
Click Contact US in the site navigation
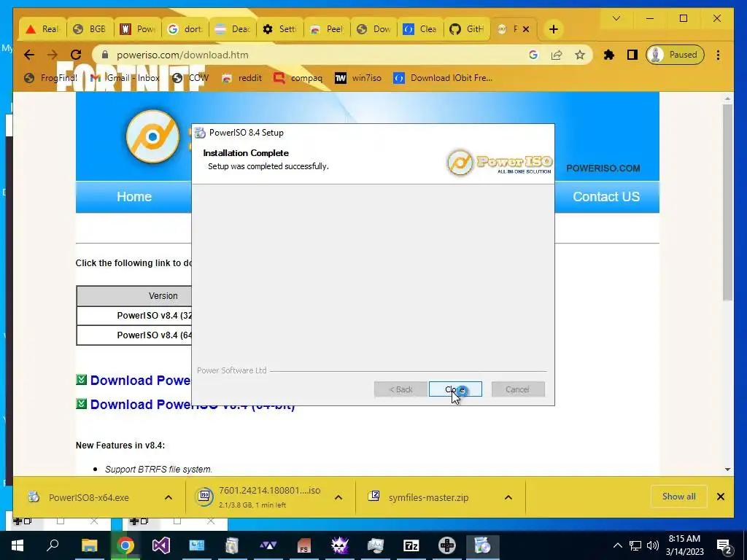click(606, 197)
